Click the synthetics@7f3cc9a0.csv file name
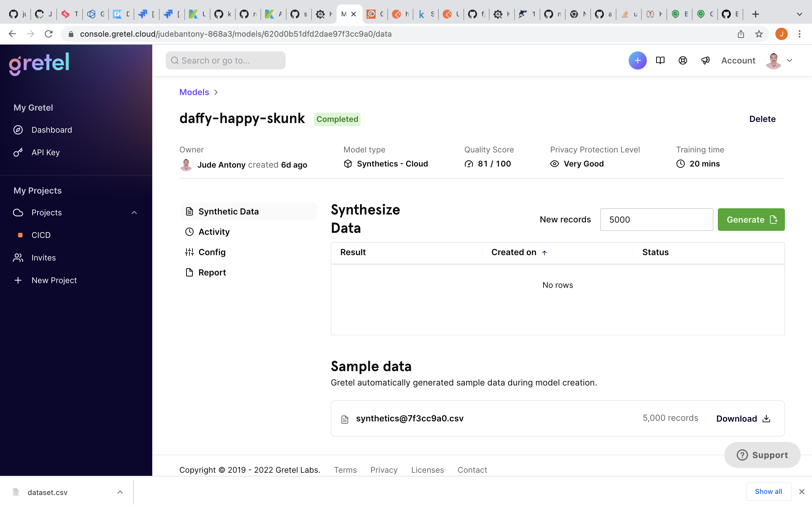This screenshot has height=508, width=812. 410,418
